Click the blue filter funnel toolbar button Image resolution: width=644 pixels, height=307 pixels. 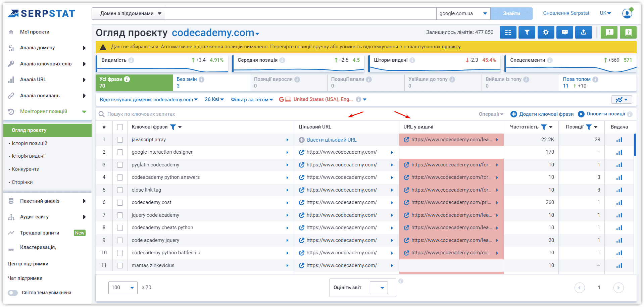(x=527, y=33)
